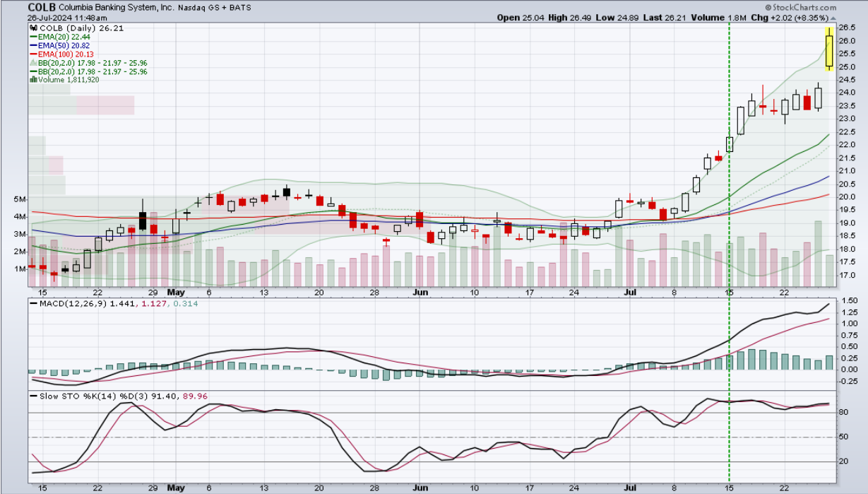The image size is (868, 494).
Task: Click the 22.5 price axis label
Action: click(848, 132)
